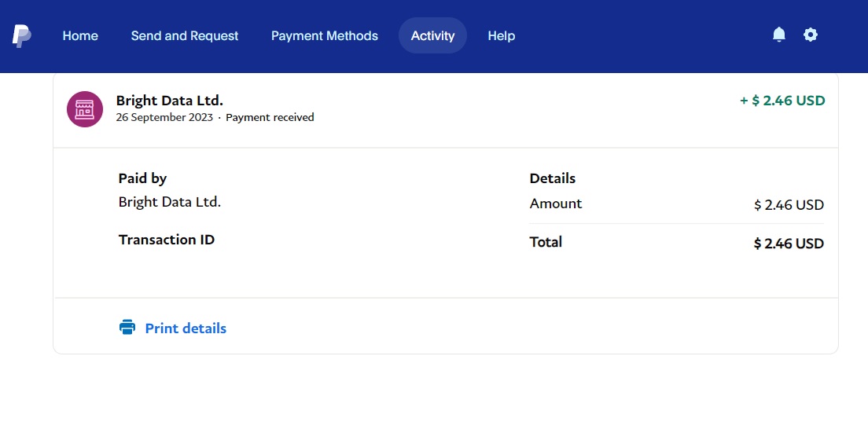Click the green + $ 2.46 USD amount

pos(782,101)
